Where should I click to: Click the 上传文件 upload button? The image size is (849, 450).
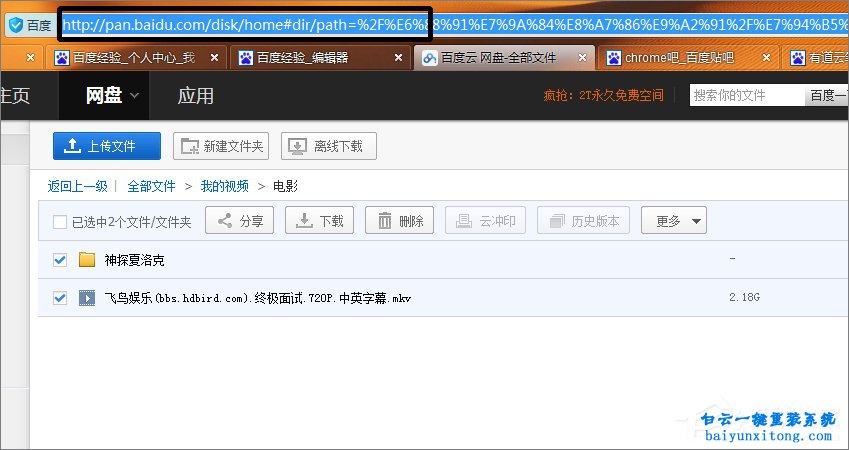107,146
